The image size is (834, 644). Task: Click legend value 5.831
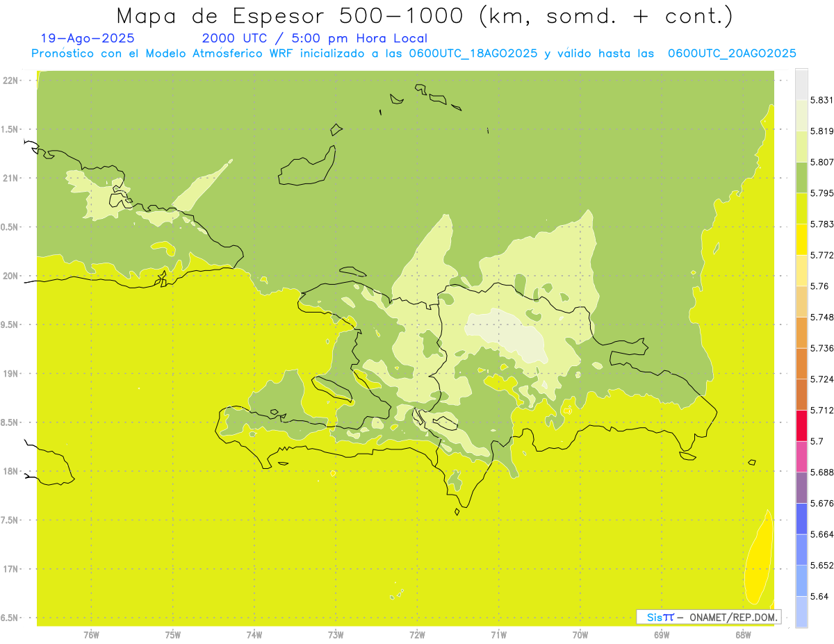click(821, 100)
